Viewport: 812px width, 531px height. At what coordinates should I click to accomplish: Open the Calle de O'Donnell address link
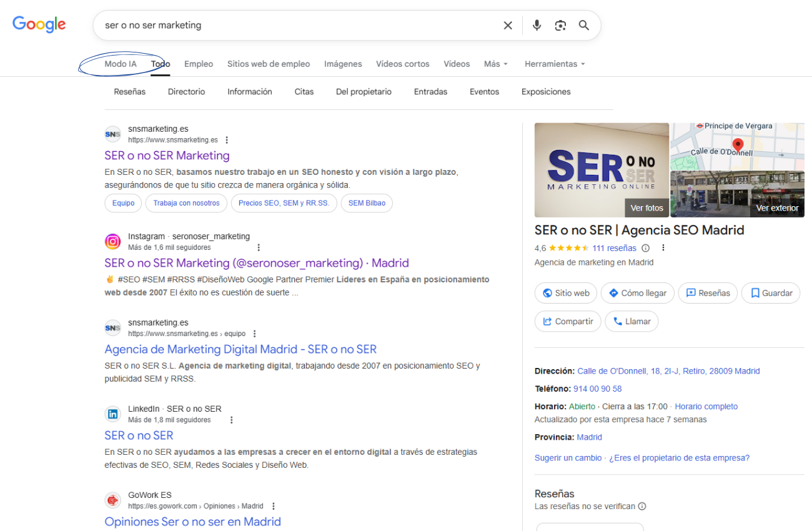(668, 371)
